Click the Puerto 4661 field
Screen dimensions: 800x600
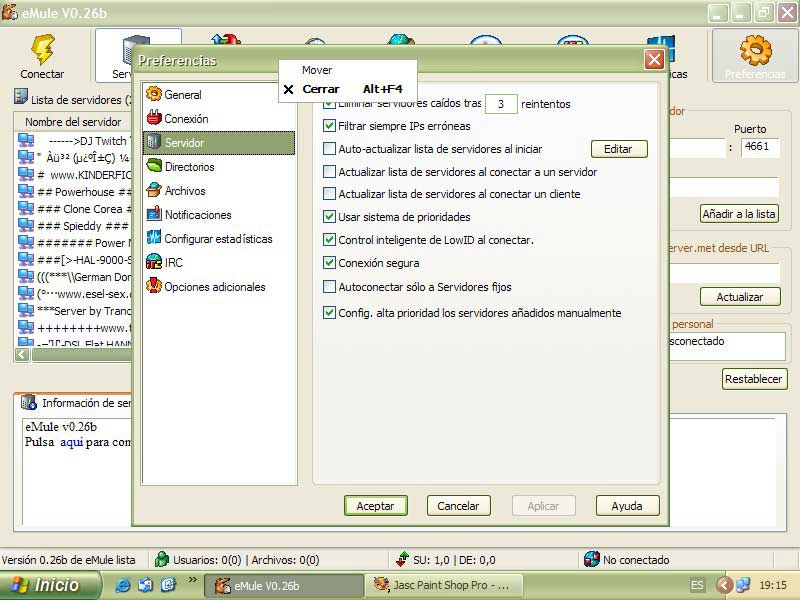pos(760,147)
